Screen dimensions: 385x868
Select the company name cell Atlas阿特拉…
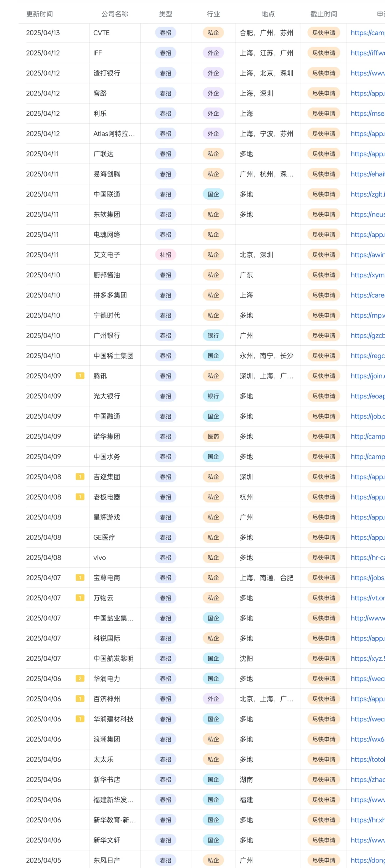pos(115,134)
